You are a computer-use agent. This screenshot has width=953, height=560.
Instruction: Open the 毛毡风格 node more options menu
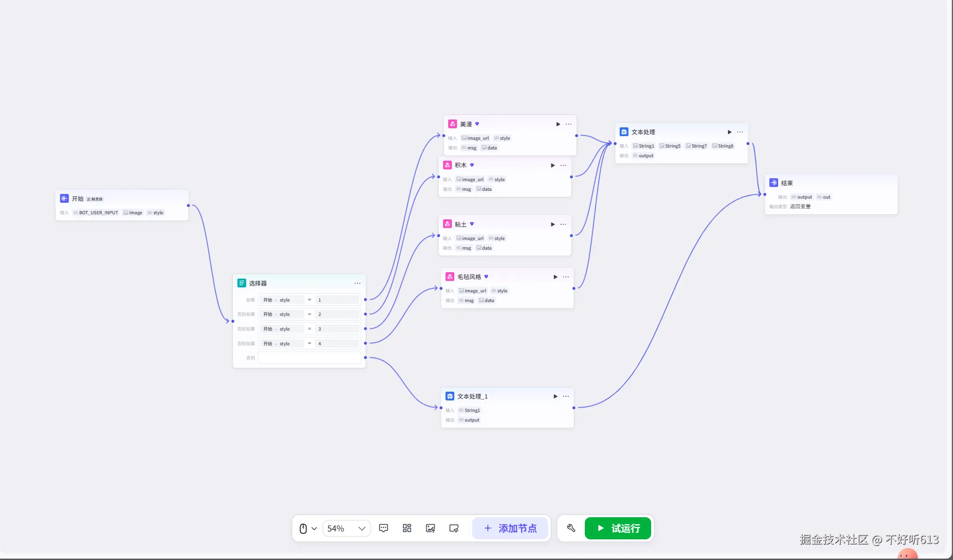tap(566, 277)
